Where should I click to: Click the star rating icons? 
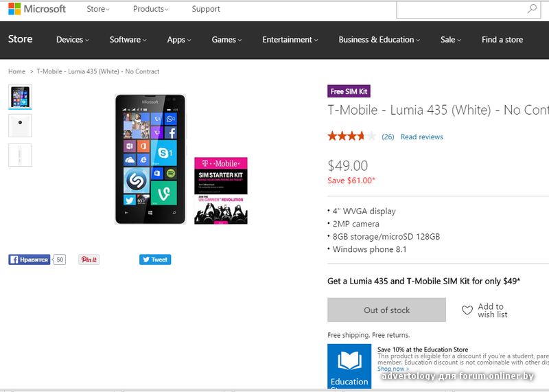(x=351, y=136)
